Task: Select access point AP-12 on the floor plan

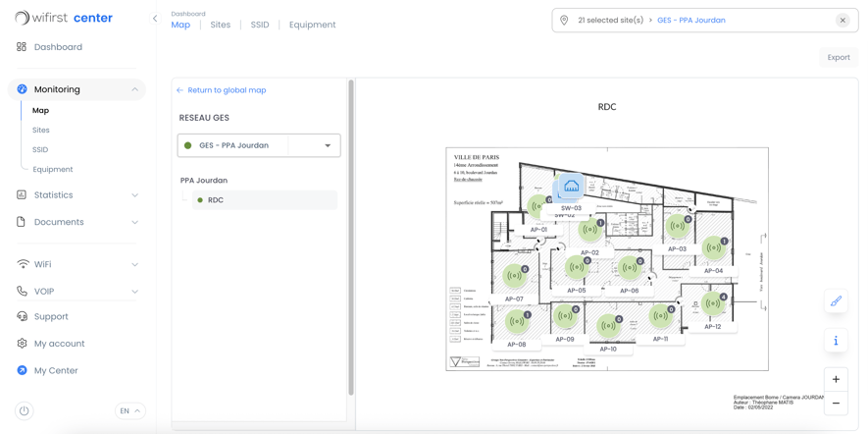Action: coord(713,303)
